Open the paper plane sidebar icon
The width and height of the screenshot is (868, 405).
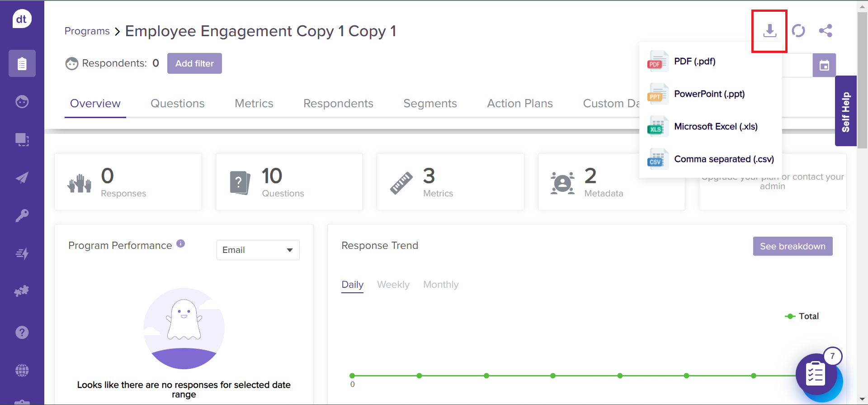[22, 177]
